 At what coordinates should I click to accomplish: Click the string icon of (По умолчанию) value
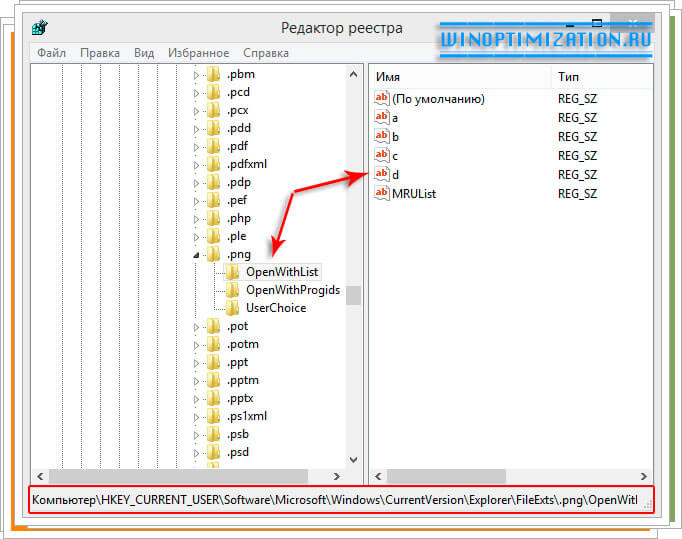point(381,98)
